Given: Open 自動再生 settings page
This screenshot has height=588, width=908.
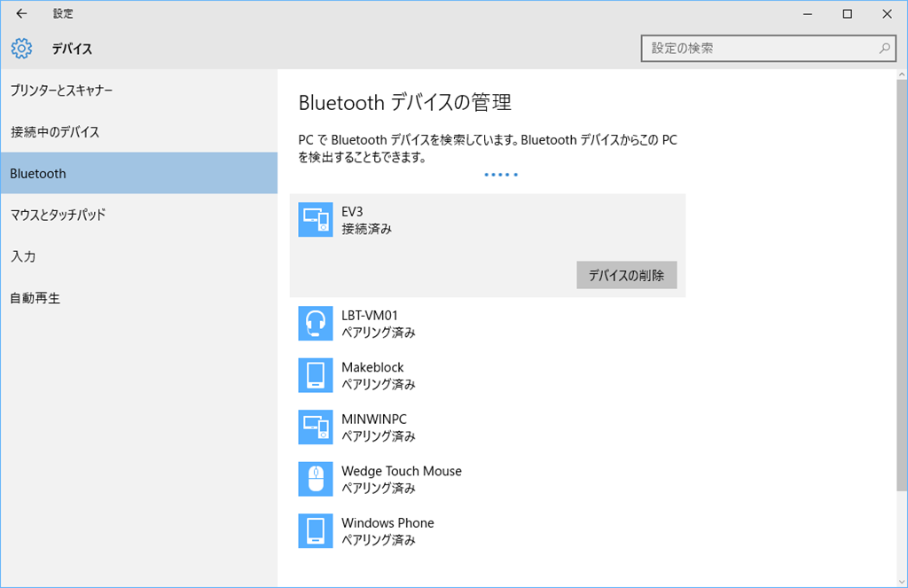Looking at the screenshot, I should click(35, 298).
